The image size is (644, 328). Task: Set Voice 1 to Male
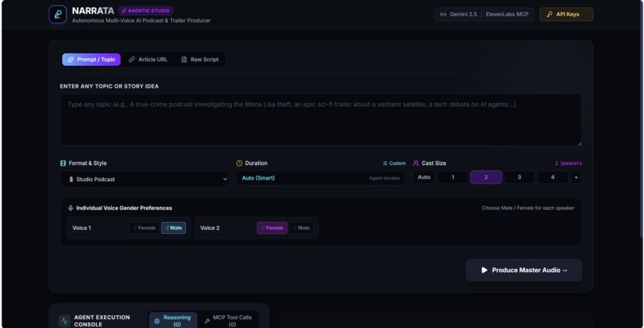pos(173,228)
